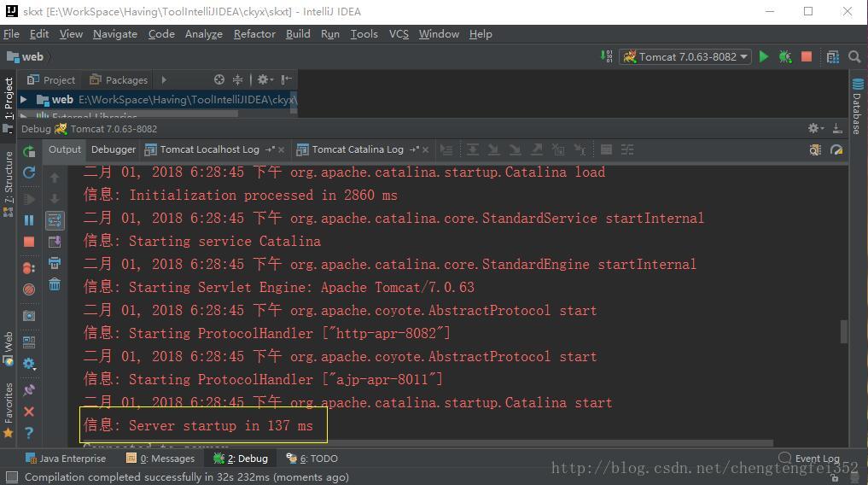
Task: Click the pin tab icon in debug sidebar
Action: [x=29, y=390]
